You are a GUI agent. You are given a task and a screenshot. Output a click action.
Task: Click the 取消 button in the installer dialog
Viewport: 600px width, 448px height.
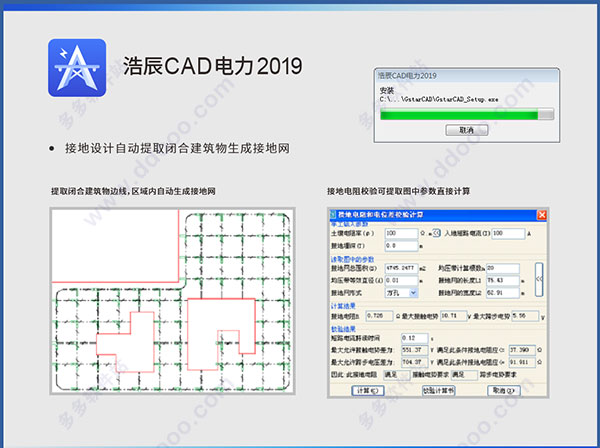point(466,130)
